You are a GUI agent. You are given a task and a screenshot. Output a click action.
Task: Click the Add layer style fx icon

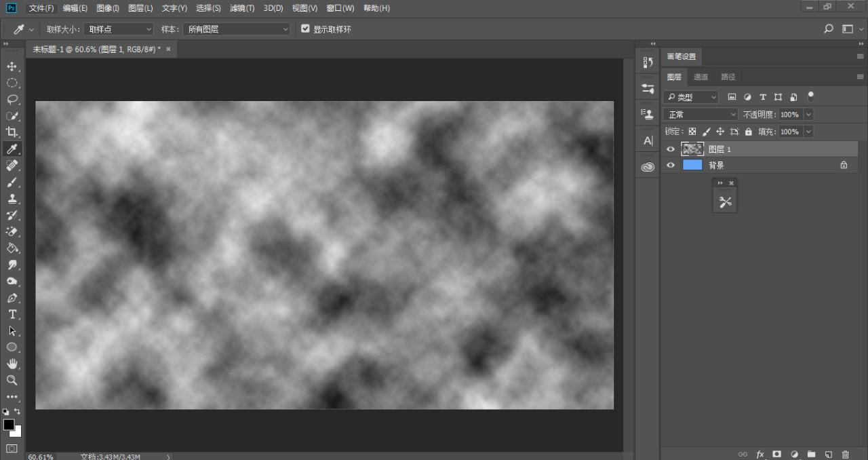point(760,454)
